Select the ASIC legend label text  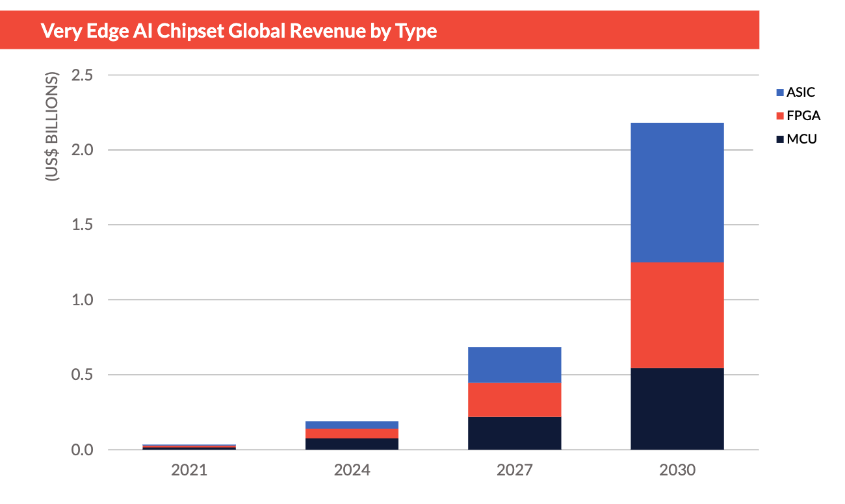[x=800, y=93]
